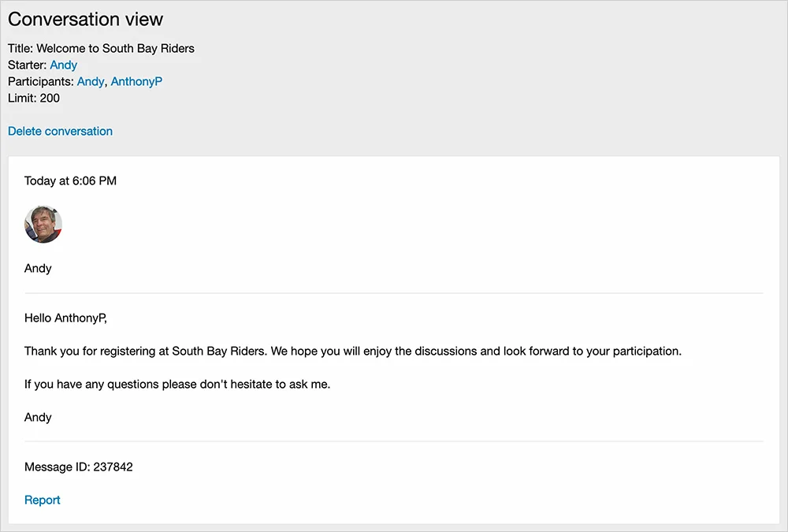Open AnthonyP's participant profile link
The width and height of the screenshot is (788, 532).
click(136, 82)
